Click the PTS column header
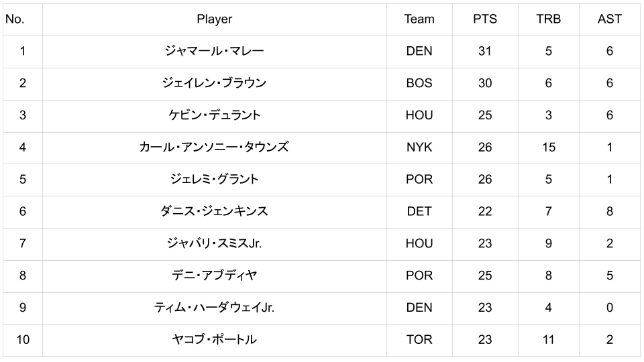This screenshot has height=362, width=644. pos(485,19)
